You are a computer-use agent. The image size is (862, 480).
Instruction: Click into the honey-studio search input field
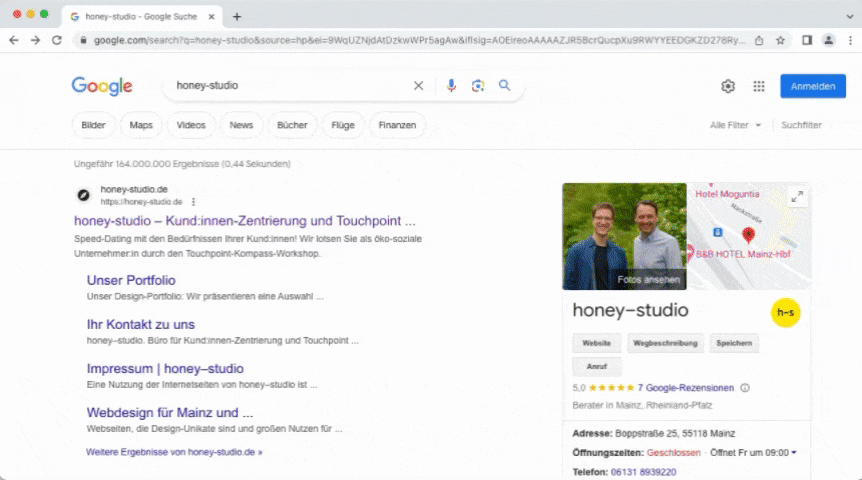click(289, 85)
